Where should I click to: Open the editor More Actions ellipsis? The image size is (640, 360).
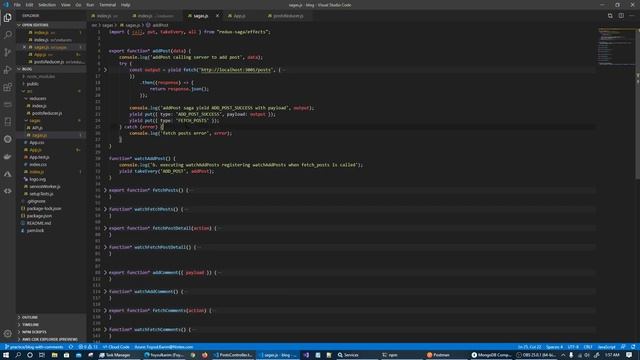point(632,16)
